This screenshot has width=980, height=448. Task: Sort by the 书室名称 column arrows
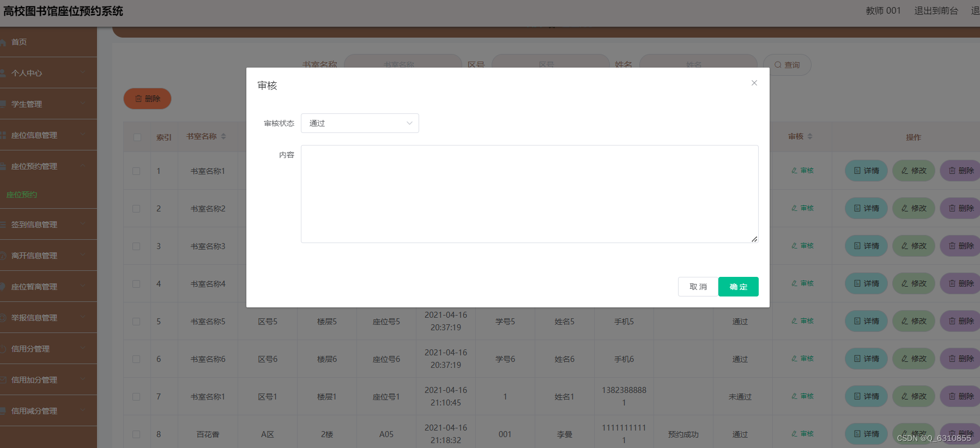tap(223, 136)
